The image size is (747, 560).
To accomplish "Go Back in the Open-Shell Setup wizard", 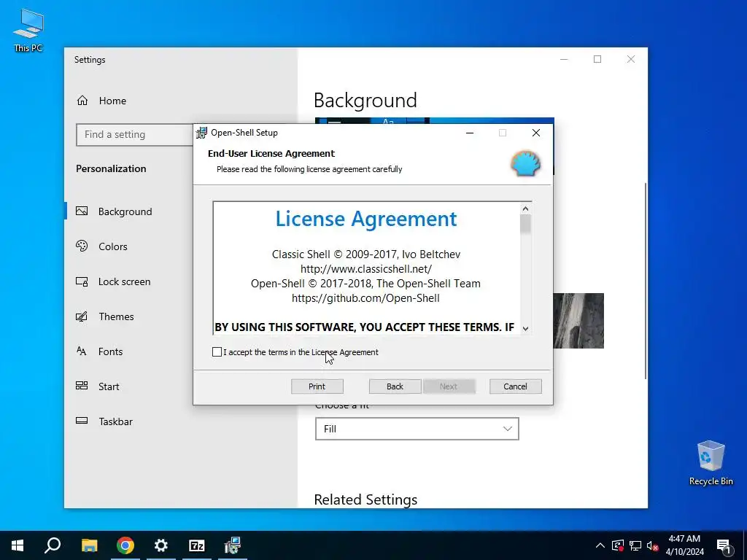I will click(x=395, y=386).
